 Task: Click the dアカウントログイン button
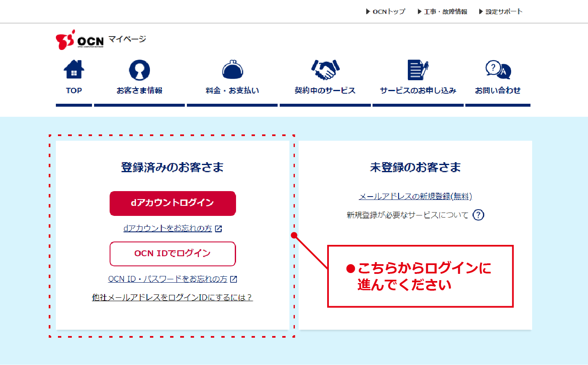[x=173, y=203]
